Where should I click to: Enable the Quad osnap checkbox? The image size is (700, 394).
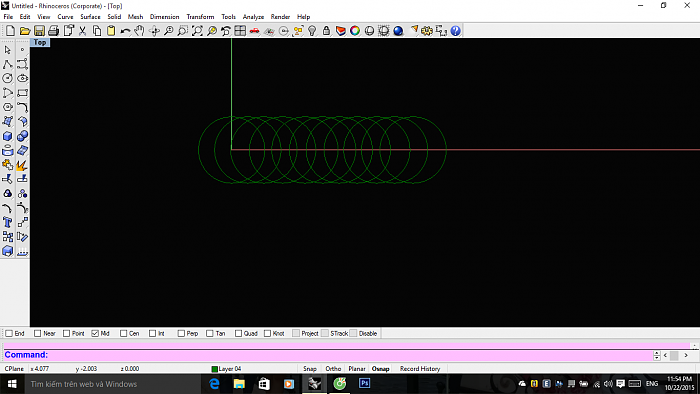point(238,333)
